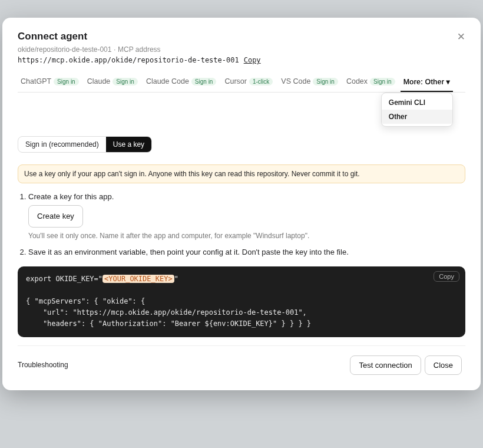
Task: Select the Use a key option
Action: click(128, 144)
